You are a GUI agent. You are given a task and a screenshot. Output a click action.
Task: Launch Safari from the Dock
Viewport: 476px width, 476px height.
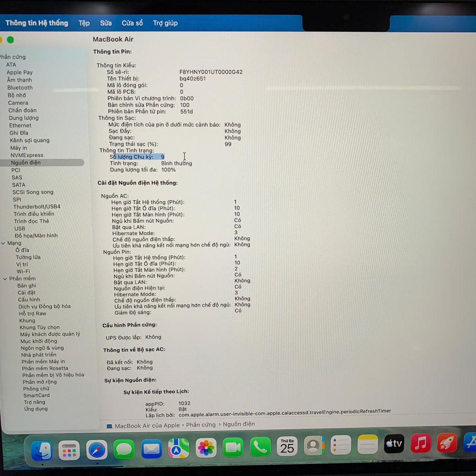click(x=97, y=450)
